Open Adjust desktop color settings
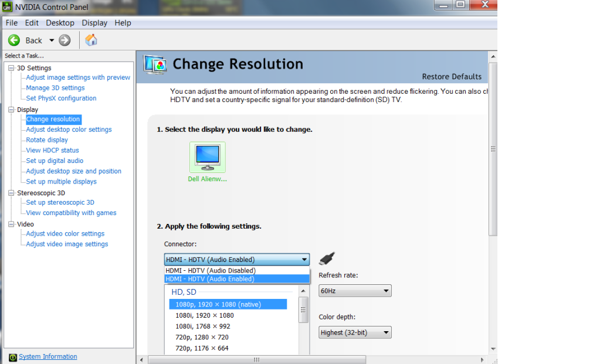The height and width of the screenshot is (364, 600). pos(69,129)
